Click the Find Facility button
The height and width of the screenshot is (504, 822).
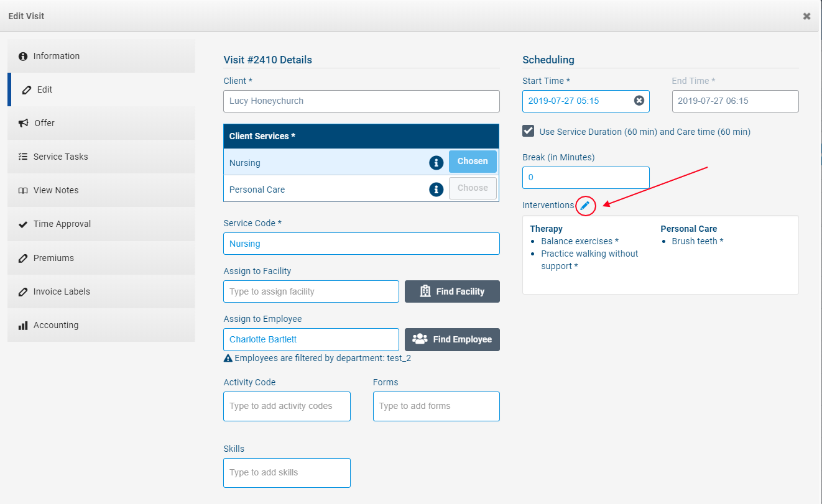coord(452,291)
